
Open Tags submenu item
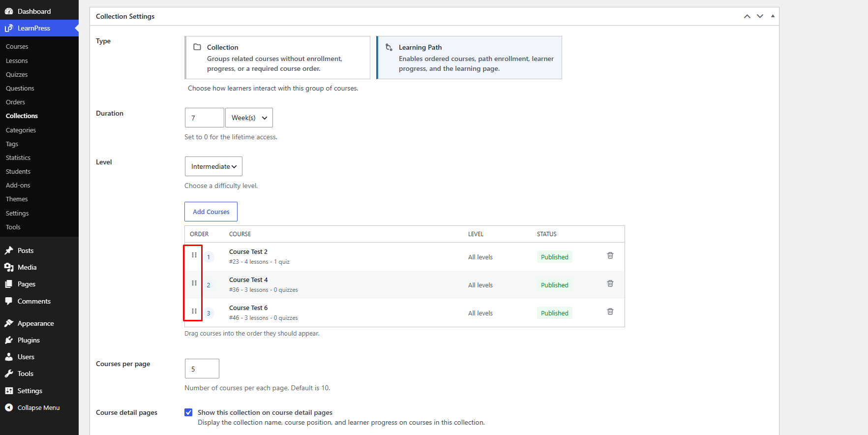coord(12,144)
